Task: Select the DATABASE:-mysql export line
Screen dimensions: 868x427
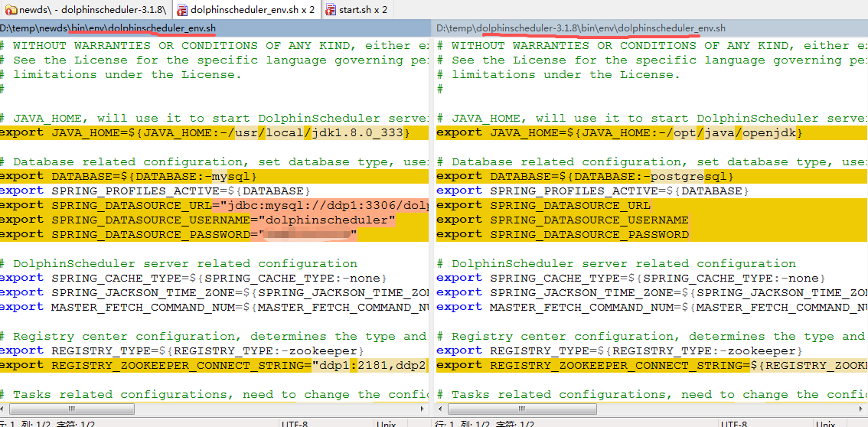Action: [214, 176]
